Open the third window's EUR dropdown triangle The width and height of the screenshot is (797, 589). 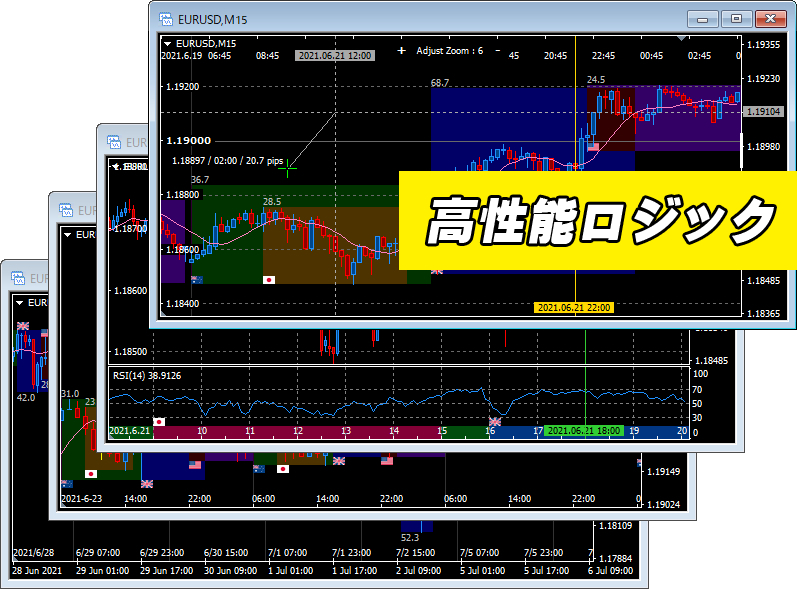67,235
